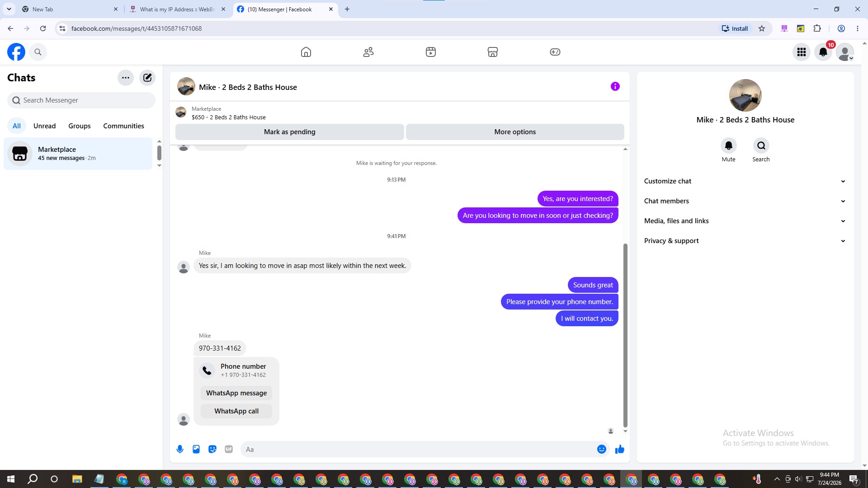Open the Facebook logo home link

[x=16, y=52]
